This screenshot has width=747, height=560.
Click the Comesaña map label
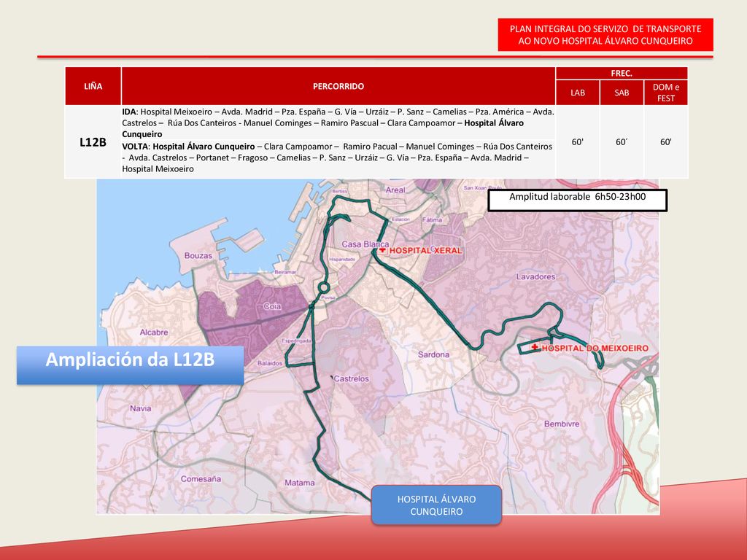201,479
